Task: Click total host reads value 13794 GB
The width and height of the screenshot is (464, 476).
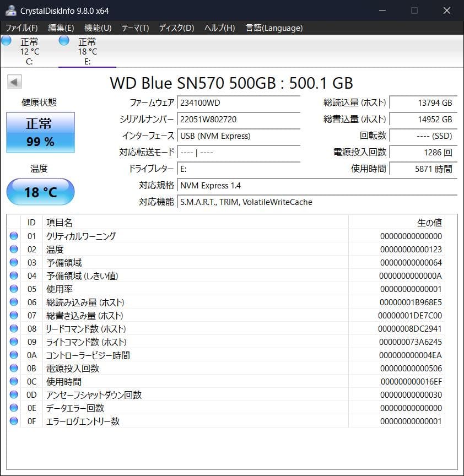Action: point(423,103)
